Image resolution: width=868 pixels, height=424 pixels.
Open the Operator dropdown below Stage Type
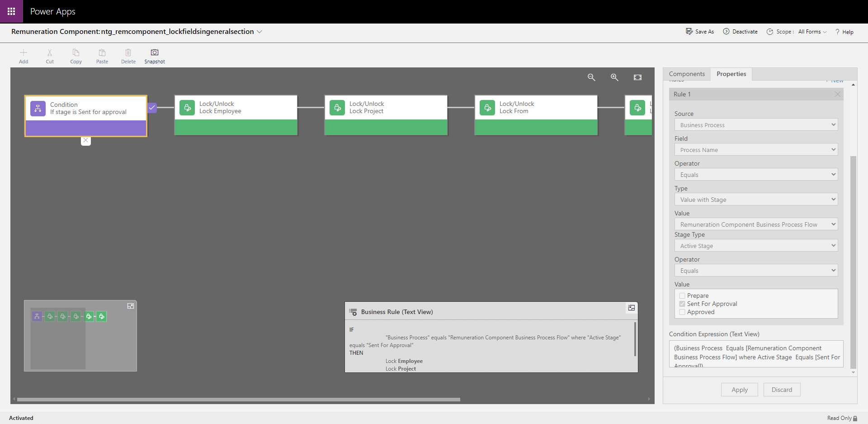tap(756, 271)
